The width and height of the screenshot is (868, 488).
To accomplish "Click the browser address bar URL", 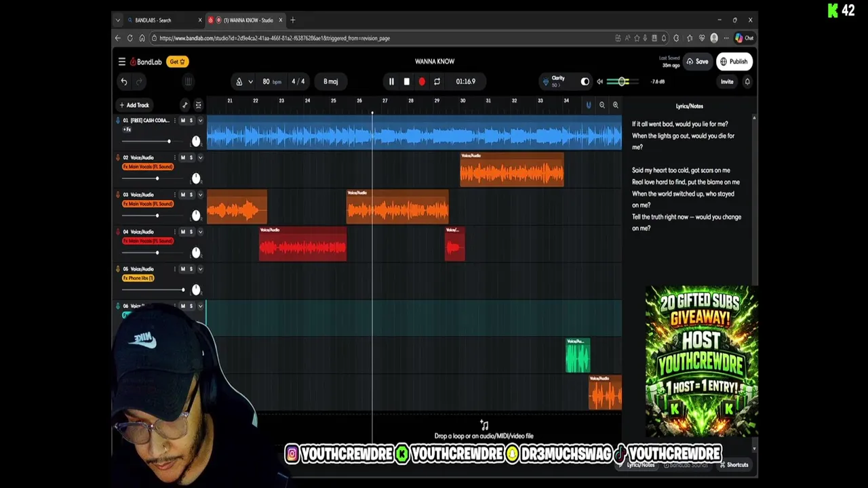I will click(275, 38).
